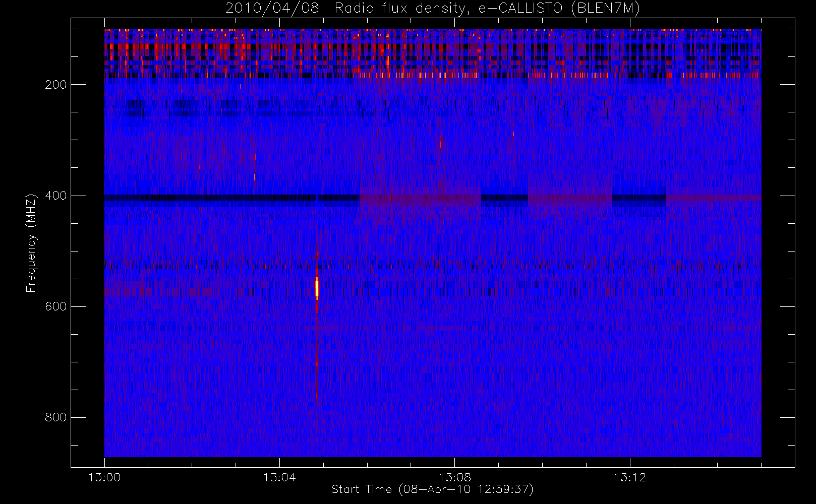Click the 400 frequency tick label
This screenshot has width=816, height=504.
[x=55, y=196]
